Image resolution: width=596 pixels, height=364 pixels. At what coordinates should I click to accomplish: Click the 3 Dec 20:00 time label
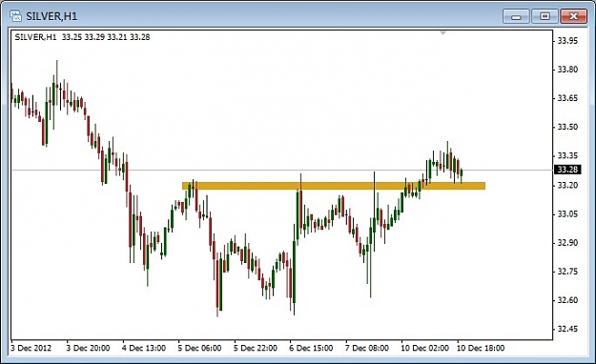pos(88,348)
